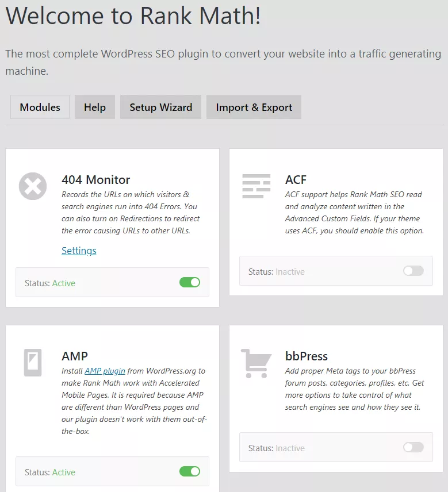Click the ACF support description text

pos(354,213)
